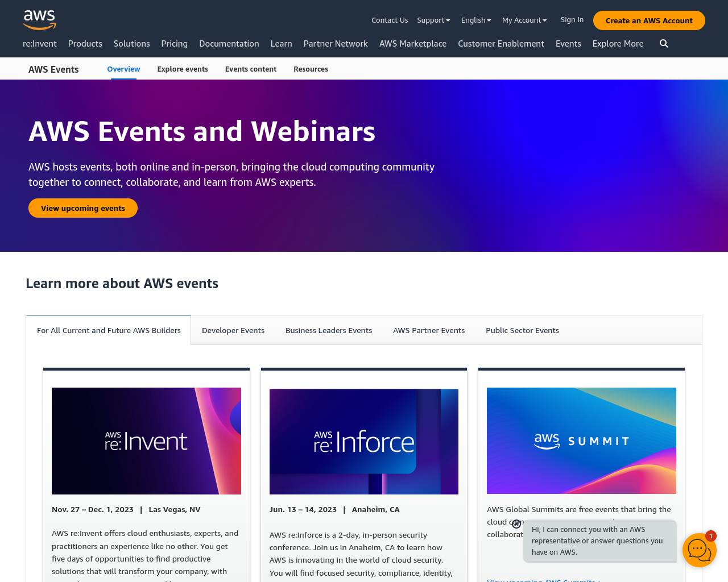Open the Products menu
This screenshot has height=582, width=728.
[x=85, y=44]
